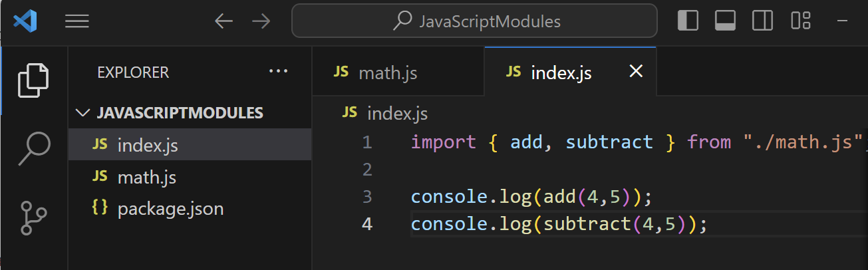868x270 pixels.
Task: Open the JavaScriptModules command search box
Action: coord(474,21)
